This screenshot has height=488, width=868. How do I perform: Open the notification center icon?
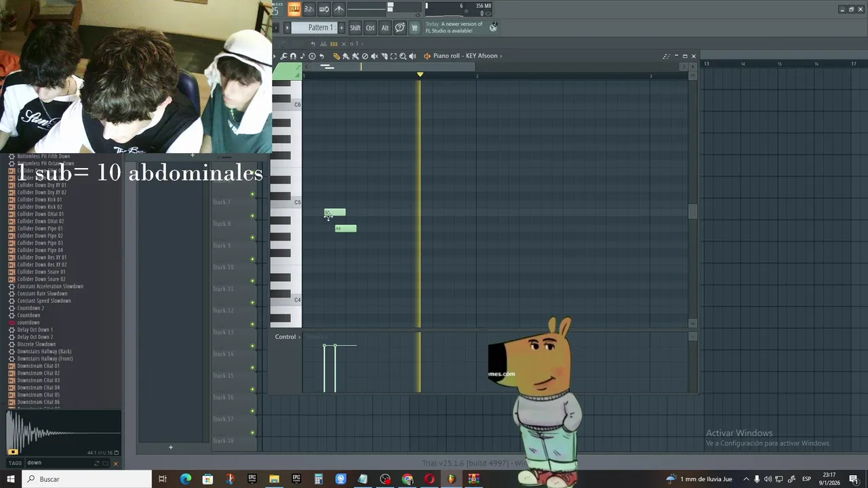point(854,479)
